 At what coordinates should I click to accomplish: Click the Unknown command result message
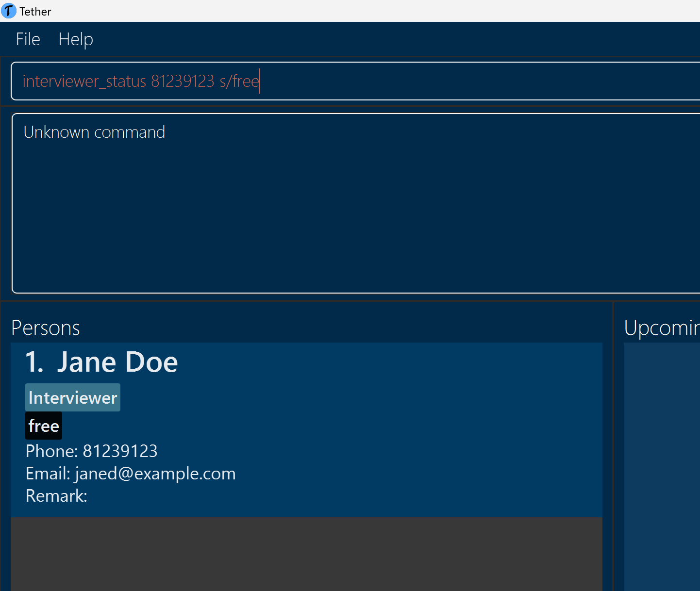95,132
